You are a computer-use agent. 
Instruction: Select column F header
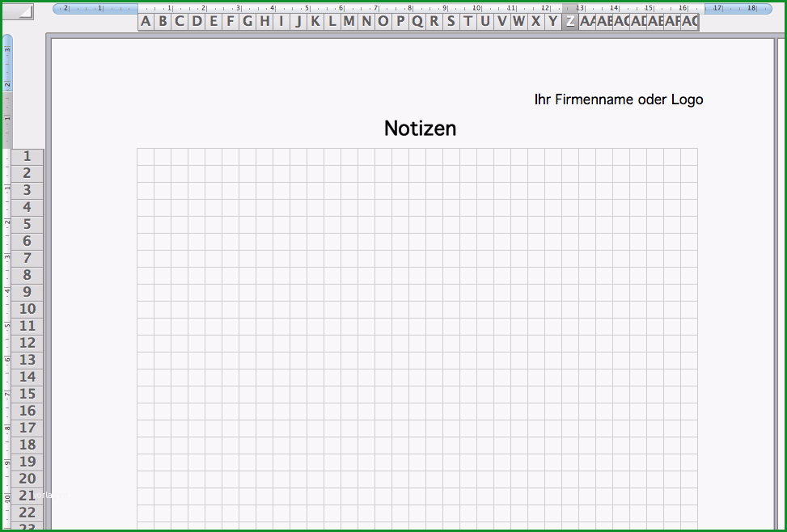click(231, 22)
